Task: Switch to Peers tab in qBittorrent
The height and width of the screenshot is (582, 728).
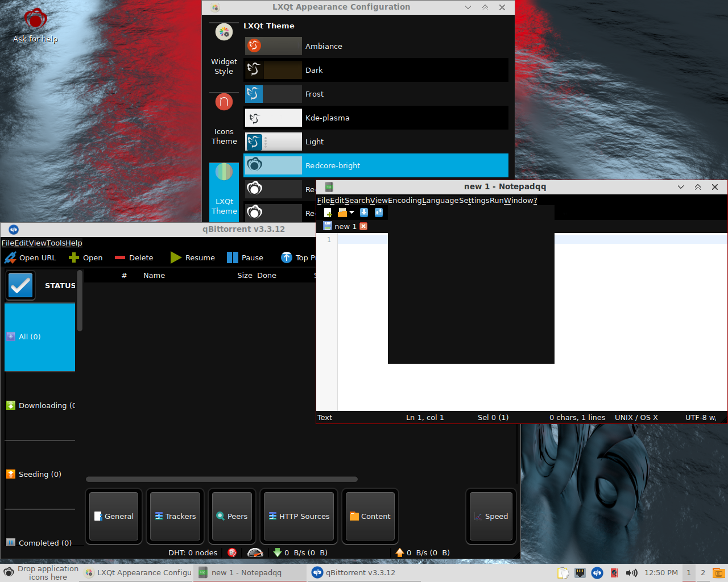Action: tap(232, 516)
